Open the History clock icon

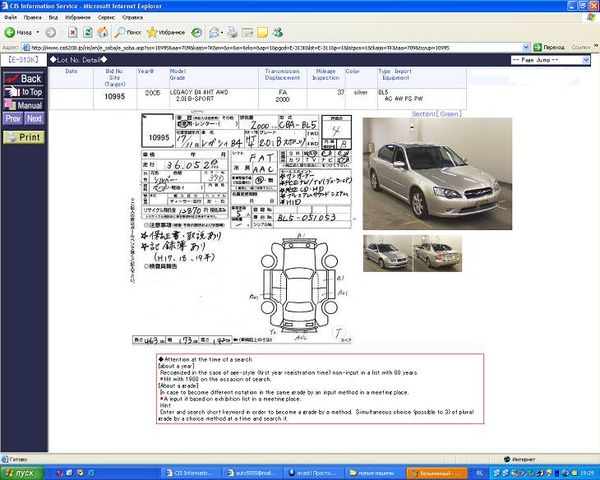(197, 33)
